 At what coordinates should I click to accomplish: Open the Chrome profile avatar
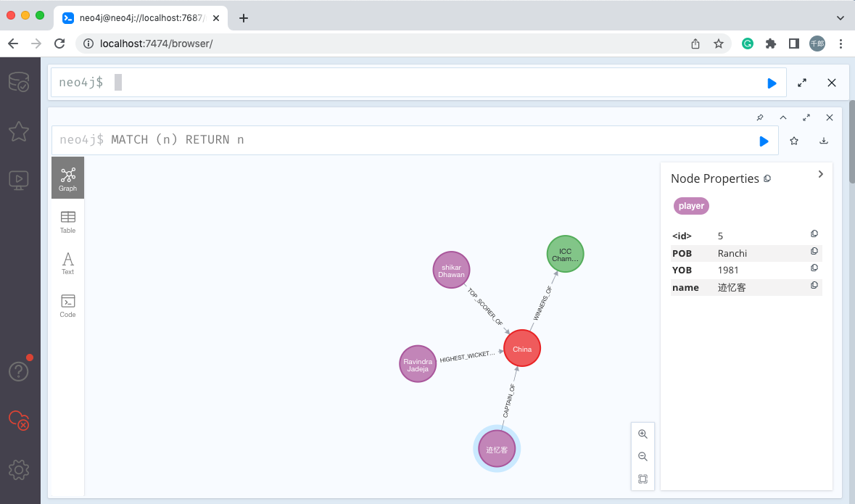pyautogui.click(x=817, y=44)
